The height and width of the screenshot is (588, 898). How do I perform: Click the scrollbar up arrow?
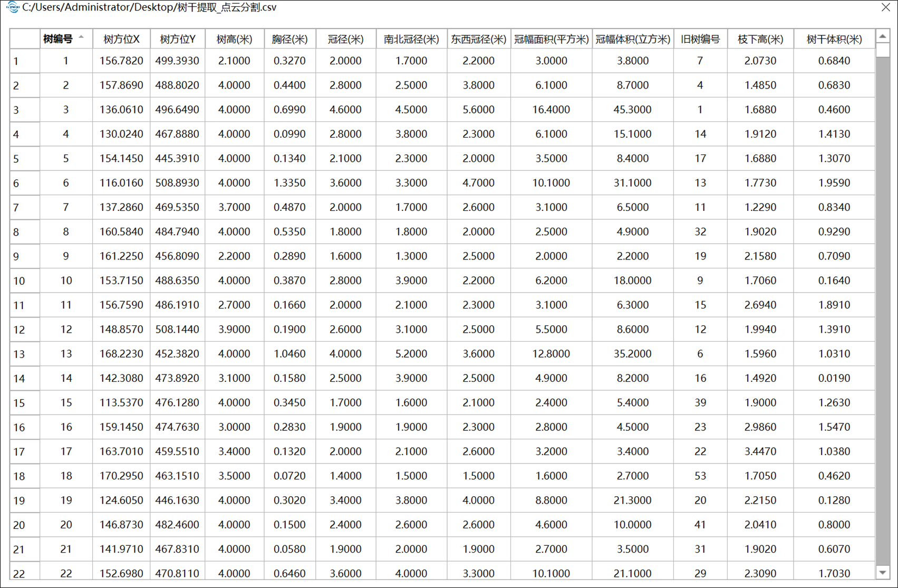883,36
